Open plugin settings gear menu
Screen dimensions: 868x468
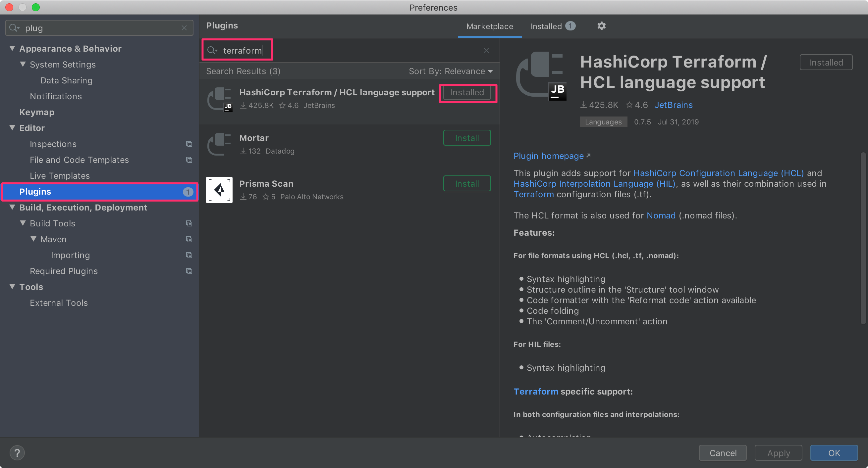601,26
